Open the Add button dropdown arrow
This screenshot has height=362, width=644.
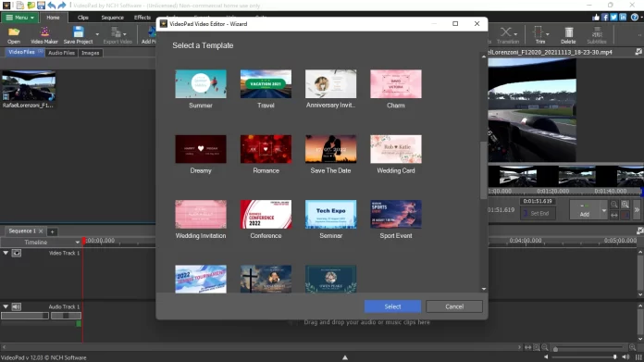point(603,210)
